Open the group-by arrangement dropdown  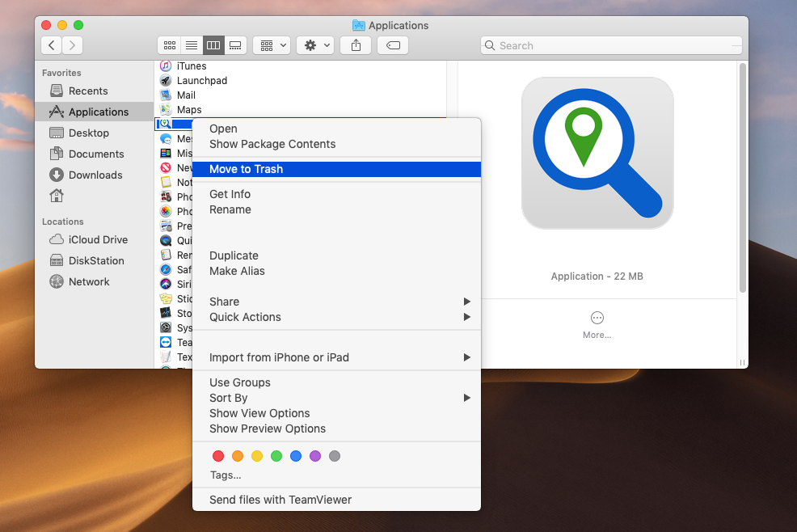point(272,45)
